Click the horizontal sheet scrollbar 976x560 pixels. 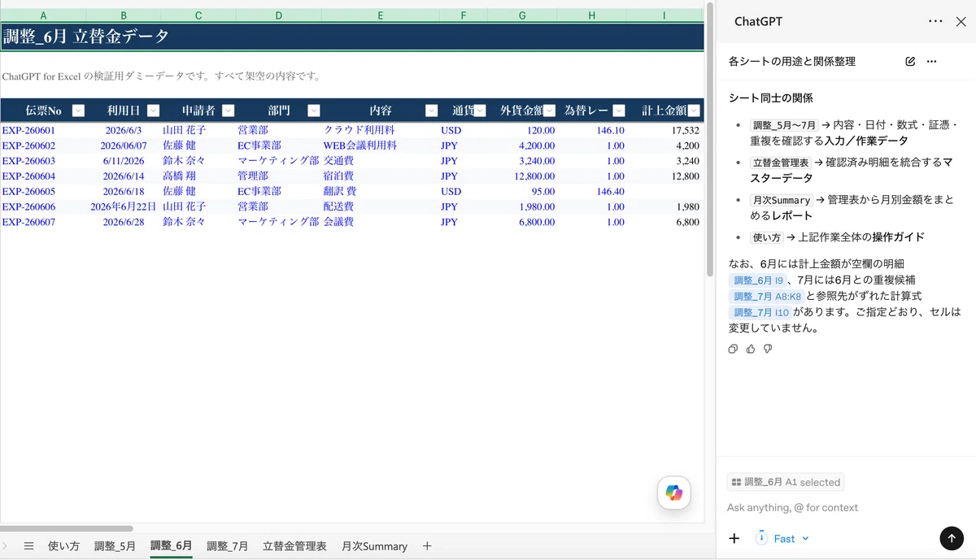[x=67, y=528]
